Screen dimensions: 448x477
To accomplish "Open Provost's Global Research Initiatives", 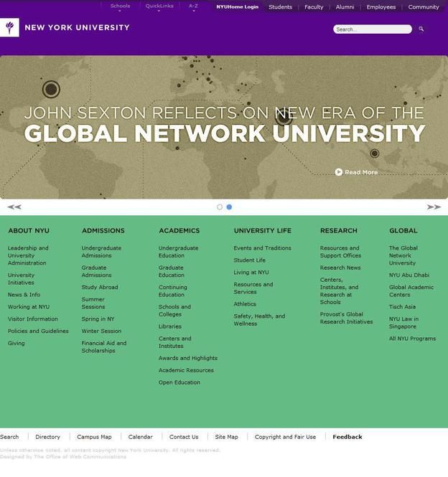I will click(346, 318).
